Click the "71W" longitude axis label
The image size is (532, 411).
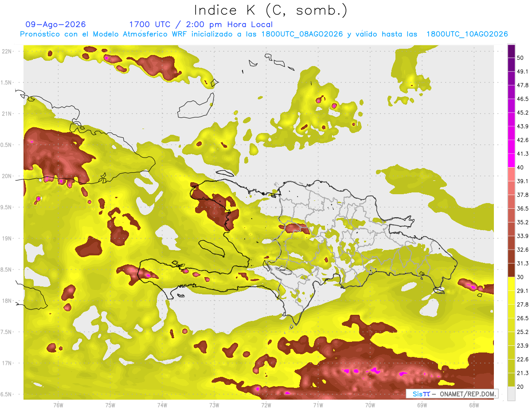[x=318, y=405]
